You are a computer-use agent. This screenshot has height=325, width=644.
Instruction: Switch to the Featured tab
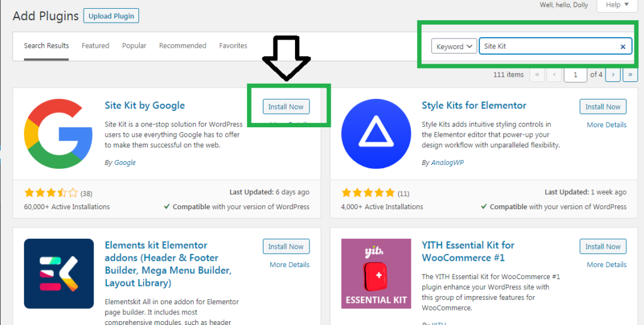[96, 46]
